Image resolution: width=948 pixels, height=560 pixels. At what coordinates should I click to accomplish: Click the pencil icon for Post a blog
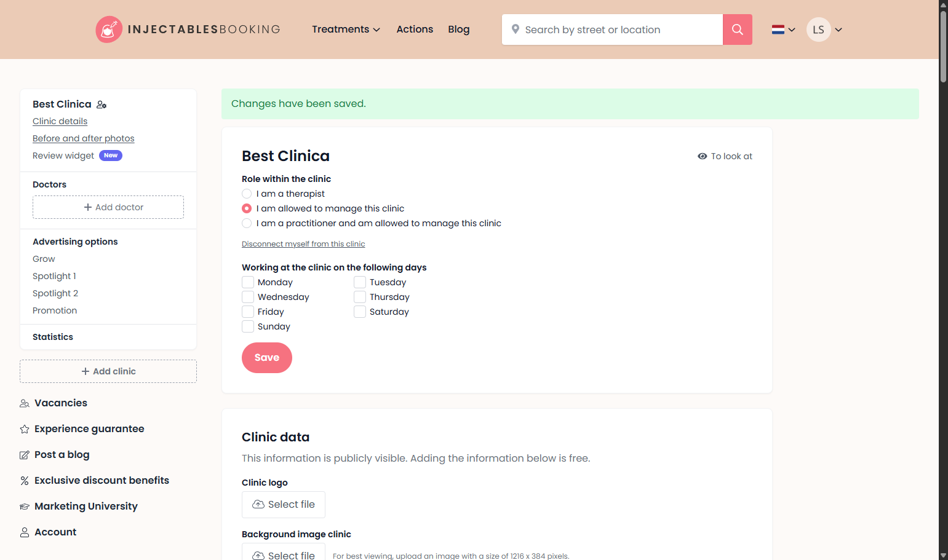pos(25,455)
